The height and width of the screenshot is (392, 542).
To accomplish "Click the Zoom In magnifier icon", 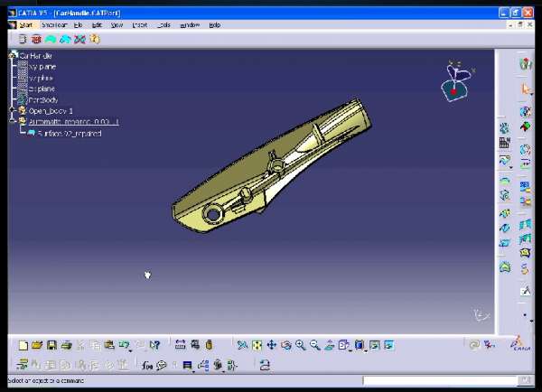I will (301, 345).
